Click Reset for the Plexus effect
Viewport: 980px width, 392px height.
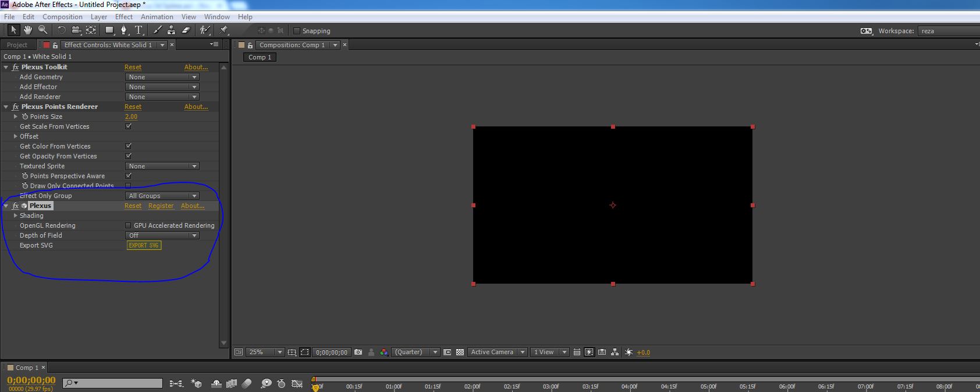133,206
